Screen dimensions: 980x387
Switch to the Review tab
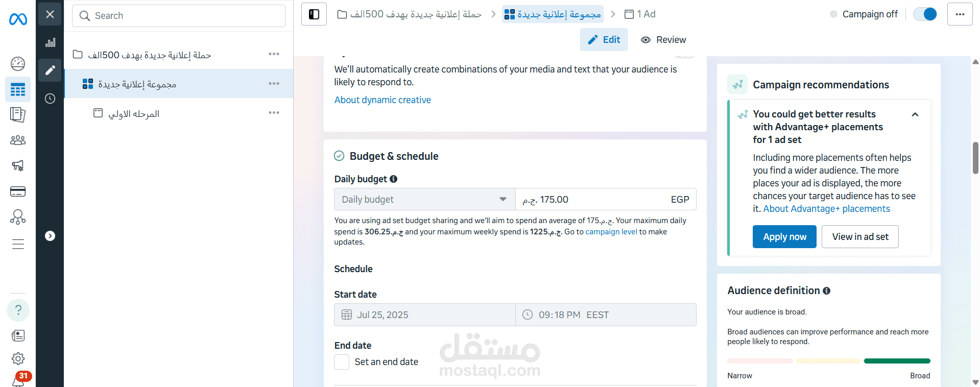click(663, 40)
